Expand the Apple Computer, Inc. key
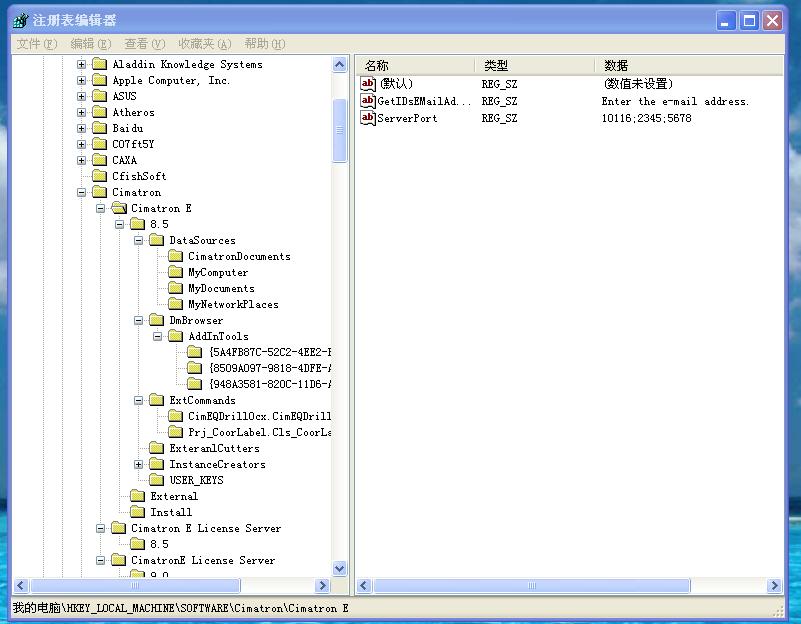801x624 pixels. pyautogui.click(x=81, y=80)
